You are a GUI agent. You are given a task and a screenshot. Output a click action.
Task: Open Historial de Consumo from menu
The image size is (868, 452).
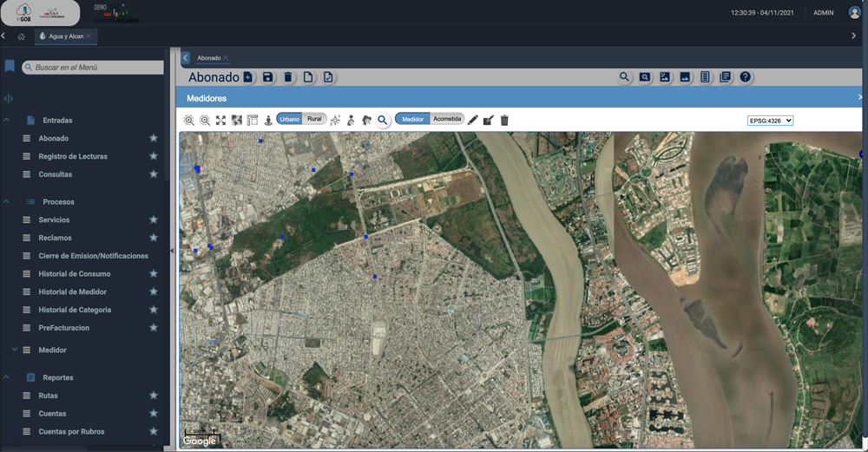[75, 273]
